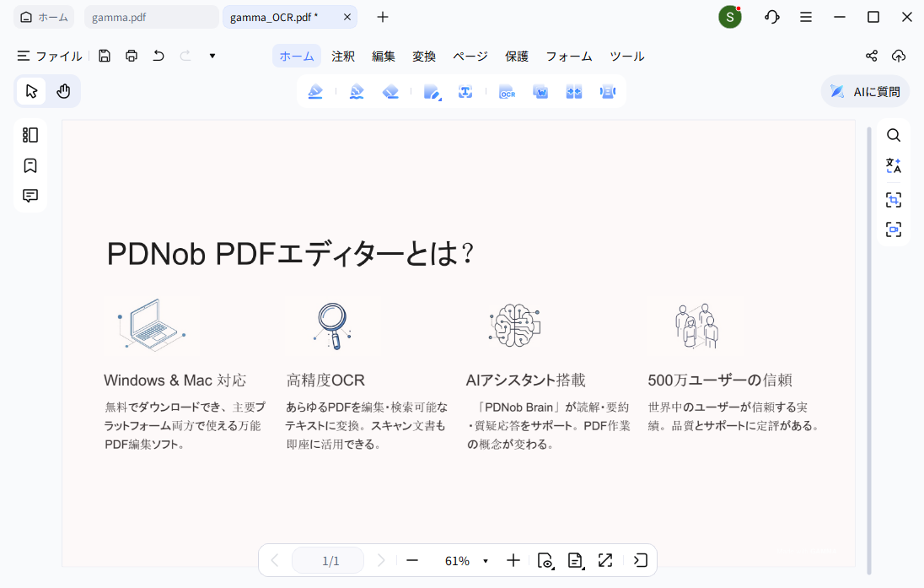The width and height of the screenshot is (924, 588).
Task: Open the OCR text recognition tool
Action: pyautogui.click(x=507, y=91)
